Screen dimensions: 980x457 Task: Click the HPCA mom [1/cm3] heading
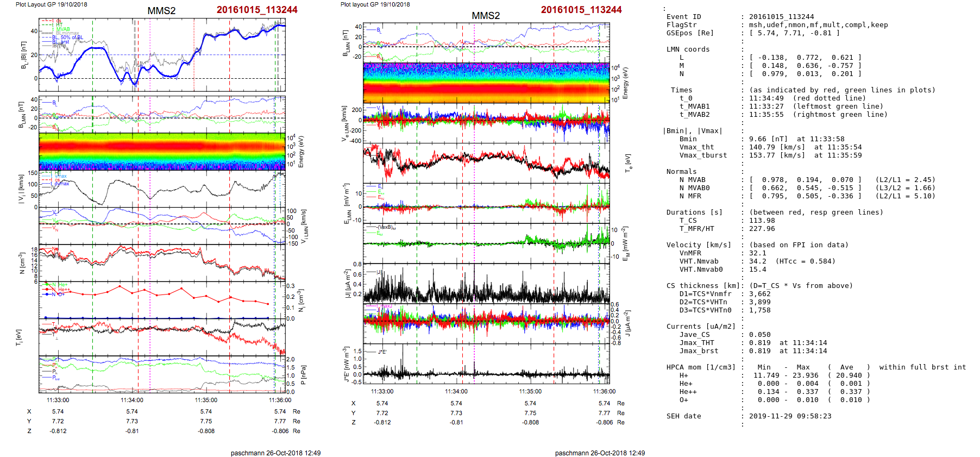pyautogui.click(x=701, y=367)
